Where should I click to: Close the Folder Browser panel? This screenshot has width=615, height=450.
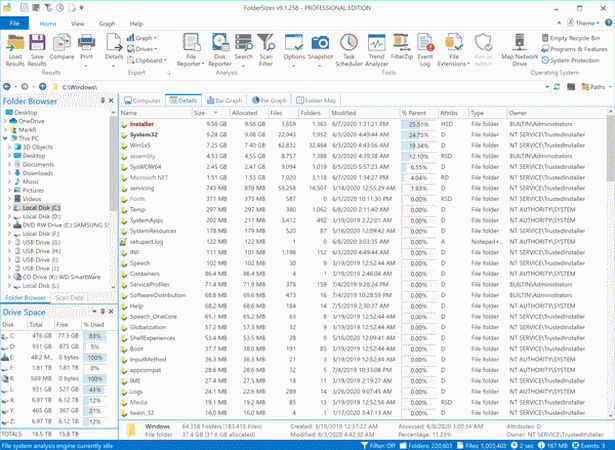coord(111,100)
